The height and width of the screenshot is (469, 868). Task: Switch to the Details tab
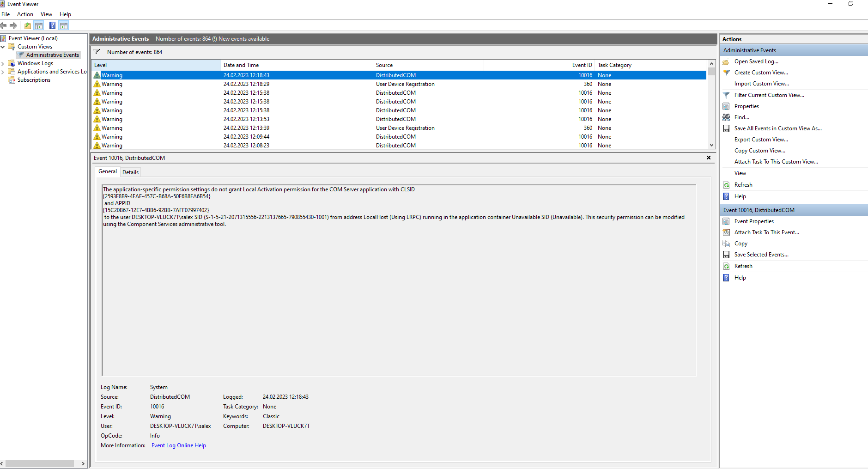coord(130,172)
